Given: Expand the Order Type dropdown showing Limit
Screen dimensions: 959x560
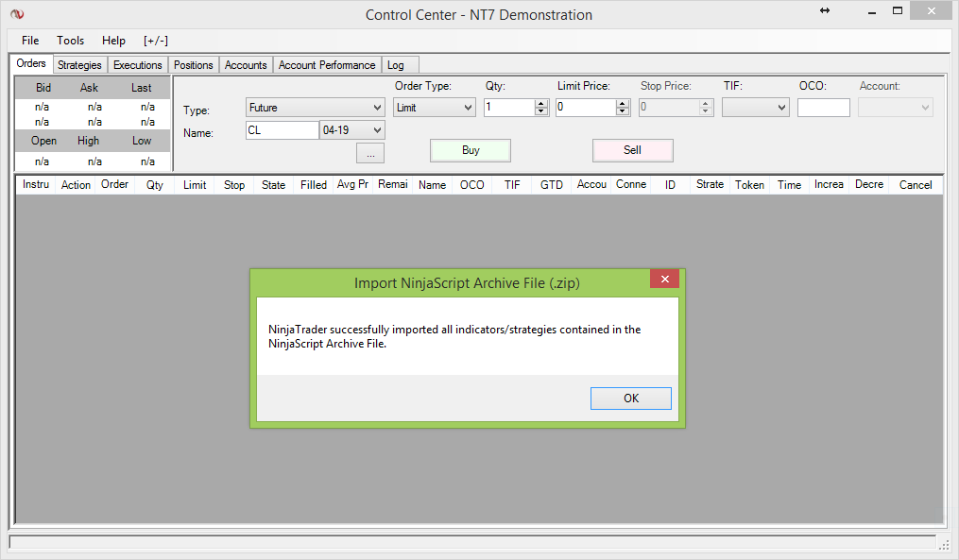Looking at the screenshot, I should click(468, 108).
